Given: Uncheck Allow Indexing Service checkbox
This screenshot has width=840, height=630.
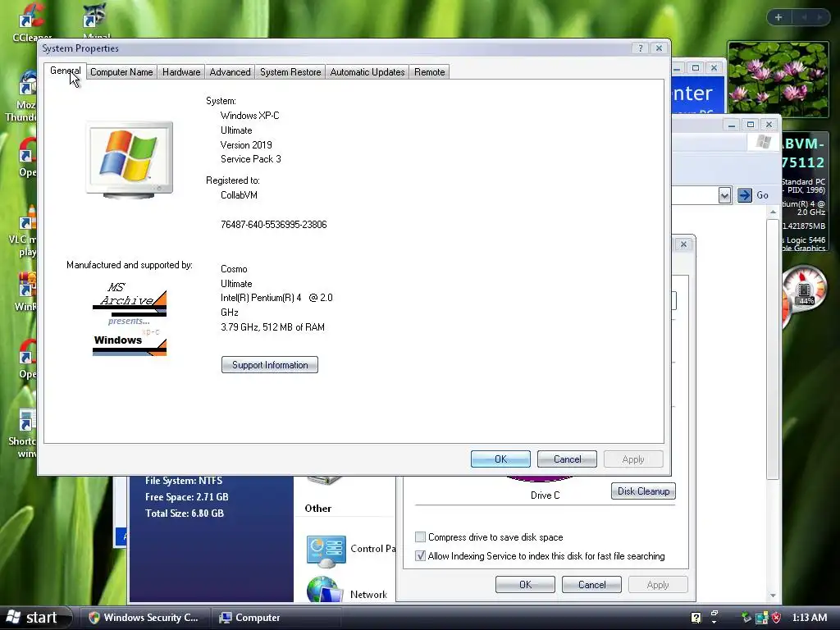Looking at the screenshot, I should (421, 556).
